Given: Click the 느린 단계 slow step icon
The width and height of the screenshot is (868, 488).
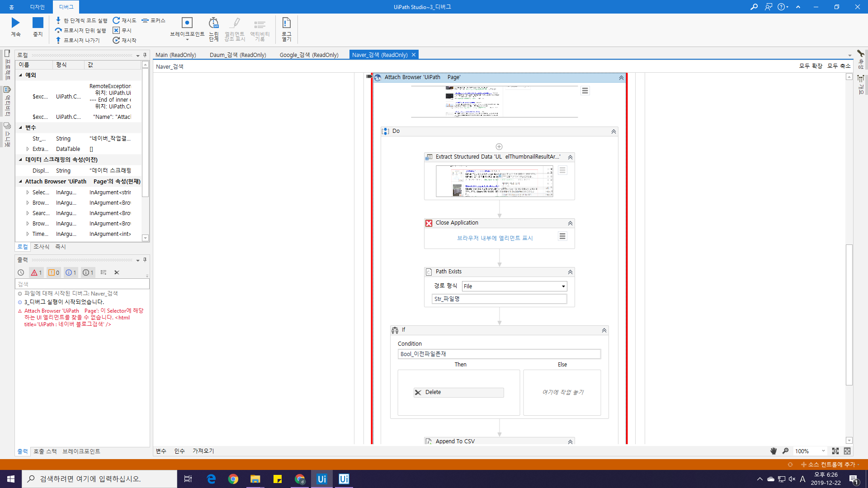Looking at the screenshot, I should [213, 23].
